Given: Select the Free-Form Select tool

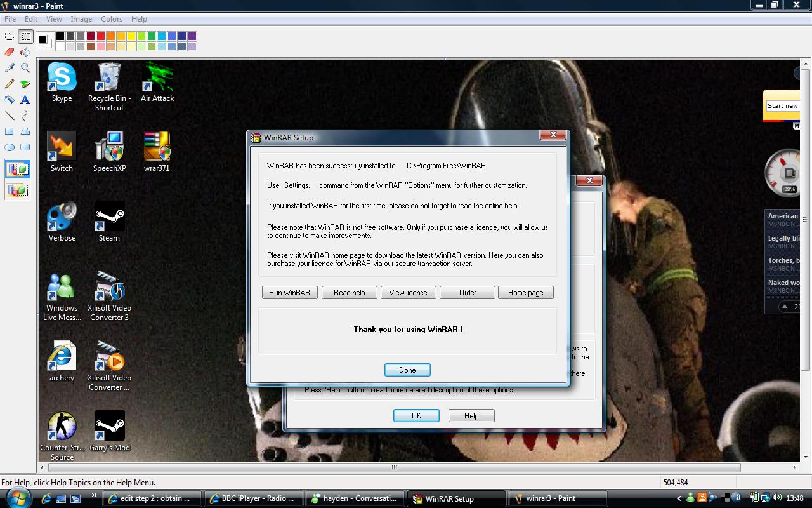Looking at the screenshot, I should click(x=10, y=37).
